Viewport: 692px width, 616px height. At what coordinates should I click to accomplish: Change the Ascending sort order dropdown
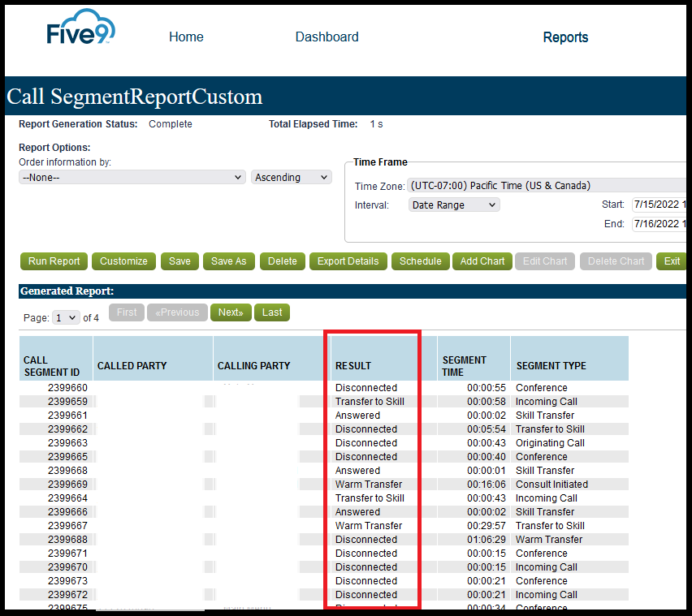pyautogui.click(x=292, y=177)
